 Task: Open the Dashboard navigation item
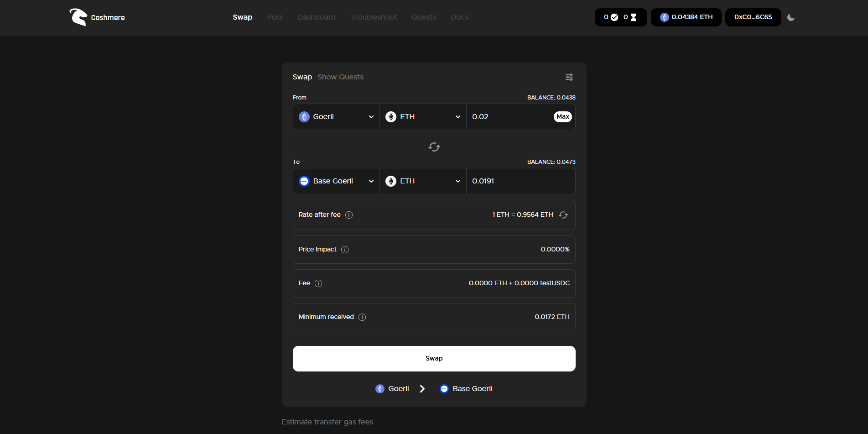click(x=316, y=17)
